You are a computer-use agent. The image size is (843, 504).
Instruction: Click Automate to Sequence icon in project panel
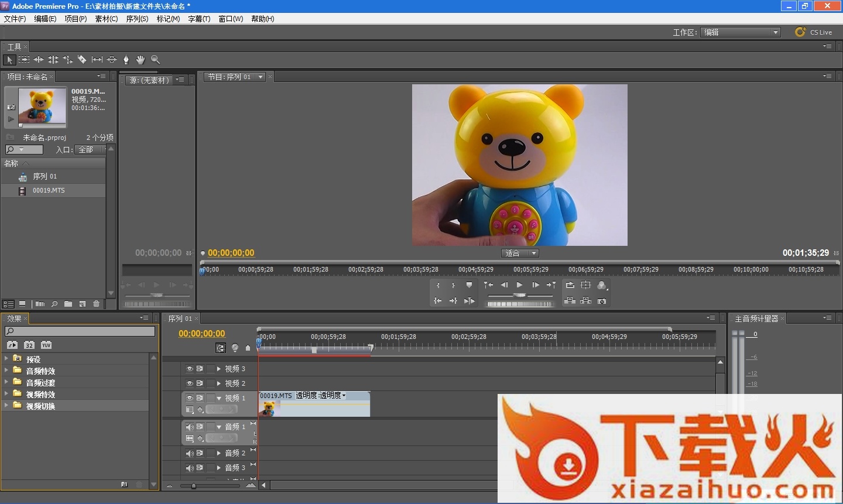tap(40, 304)
